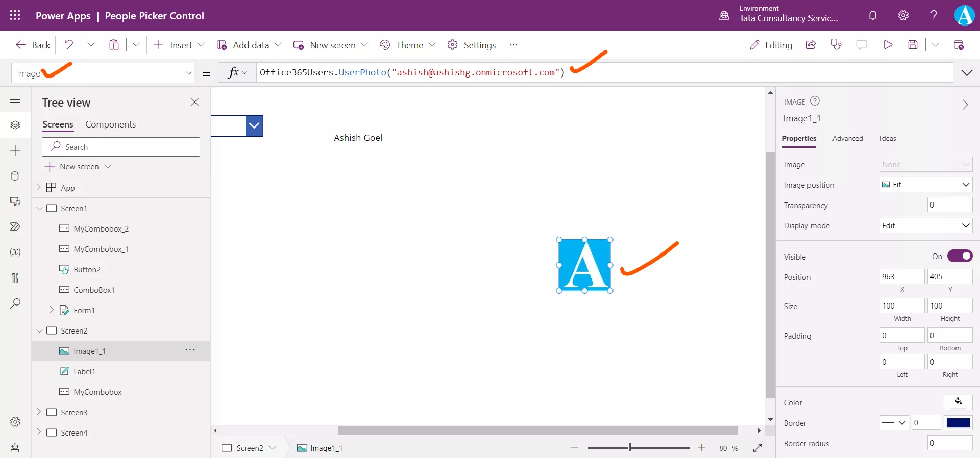Open the Display mode dropdown
This screenshot has height=458, width=980.
(926, 225)
